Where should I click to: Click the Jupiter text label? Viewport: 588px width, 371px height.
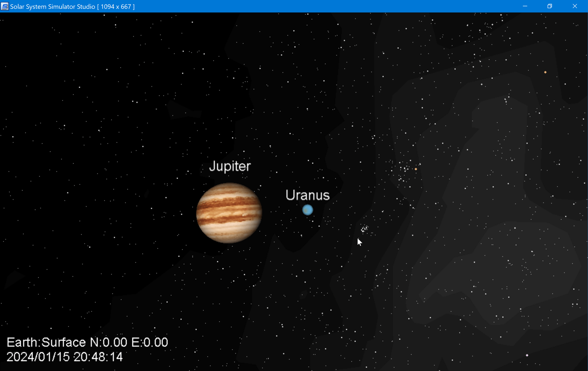point(230,166)
